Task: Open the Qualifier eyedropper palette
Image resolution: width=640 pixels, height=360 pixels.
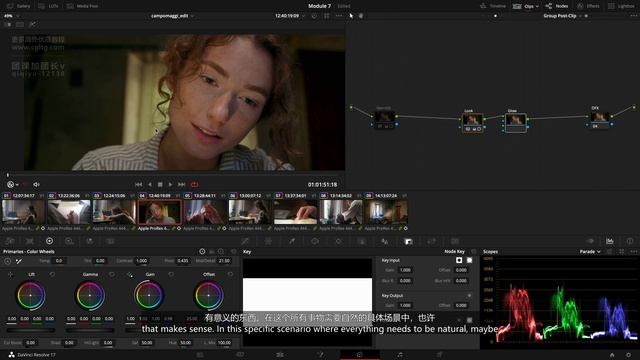Action: [x=292, y=241]
